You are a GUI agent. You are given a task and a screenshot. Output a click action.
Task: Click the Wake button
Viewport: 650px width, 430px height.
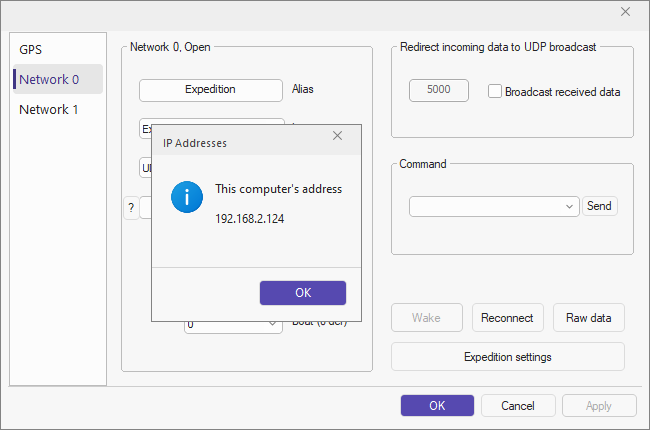pyautogui.click(x=427, y=318)
